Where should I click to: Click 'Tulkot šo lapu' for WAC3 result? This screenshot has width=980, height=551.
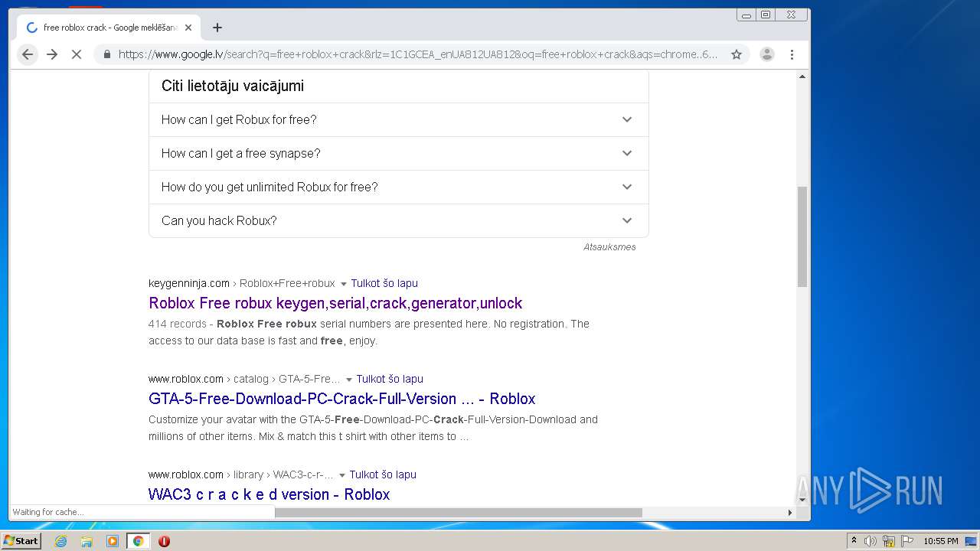(x=383, y=474)
